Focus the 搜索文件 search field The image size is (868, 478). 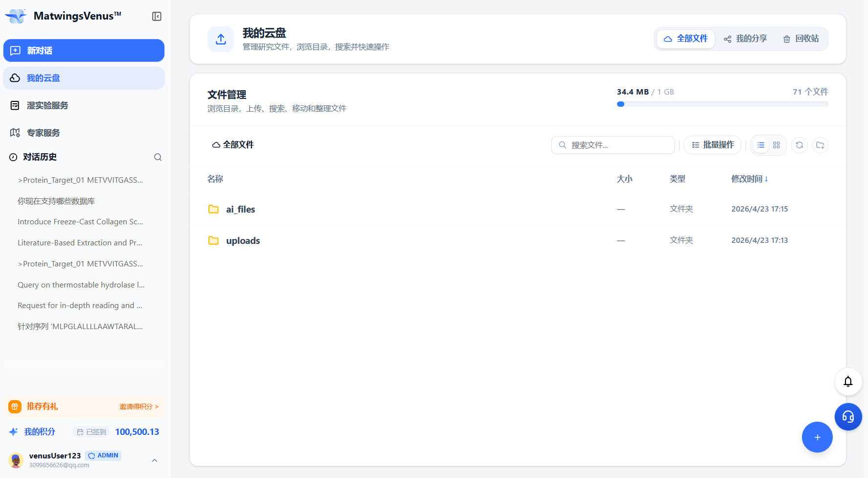coord(613,145)
